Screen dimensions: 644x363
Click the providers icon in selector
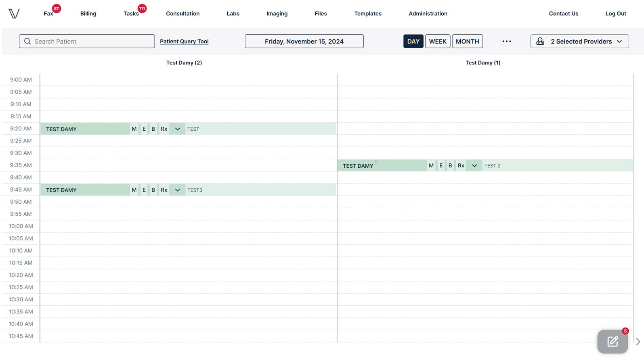tap(540, 41)
